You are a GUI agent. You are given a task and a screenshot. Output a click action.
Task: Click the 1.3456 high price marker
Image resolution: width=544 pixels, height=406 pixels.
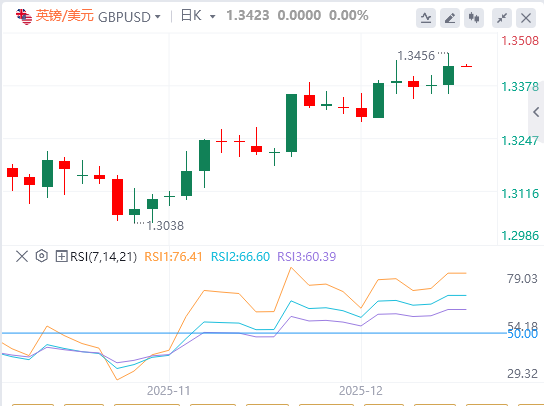point(416,56)
